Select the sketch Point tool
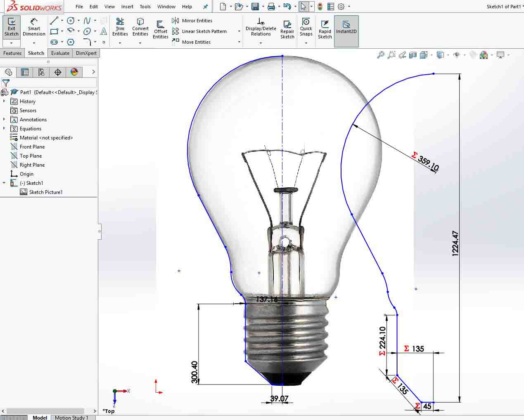The width and height of the screenshot is (524, 420). tap(104, 42)
